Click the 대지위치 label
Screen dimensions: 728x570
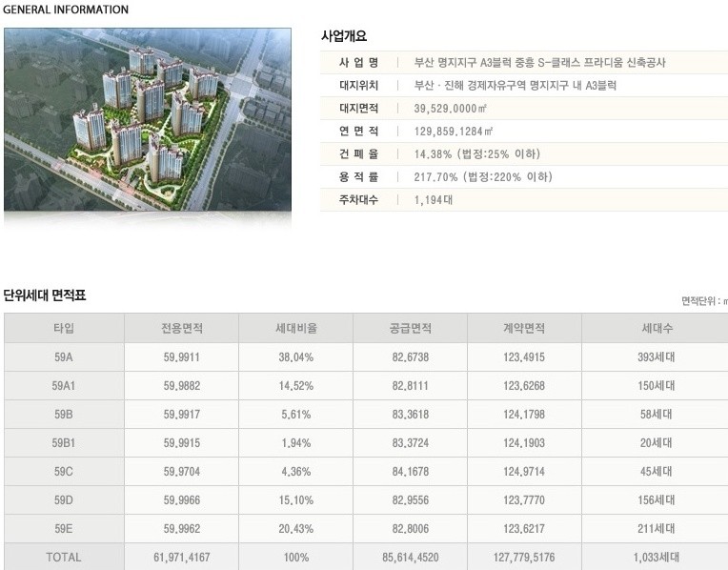coord(359,85)
